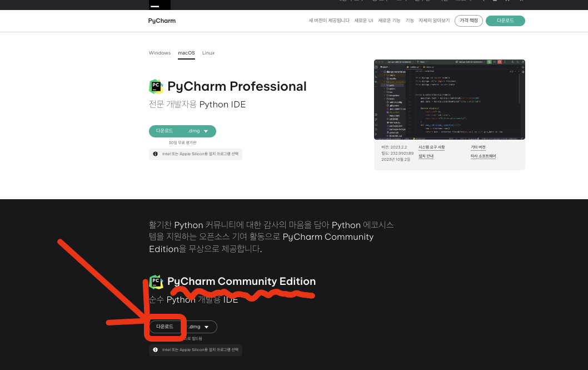Click the info icon under Community download
Viewport: 588px width, 370px height.
[x=155, y=350]
